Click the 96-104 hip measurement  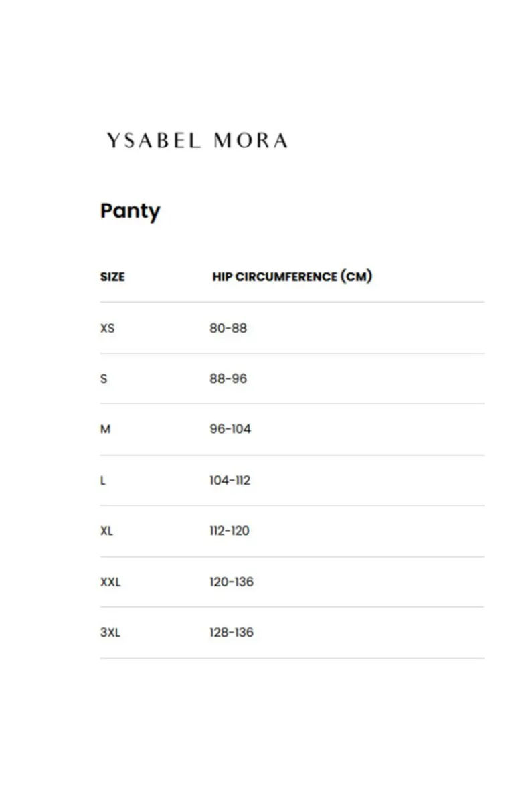230,429
